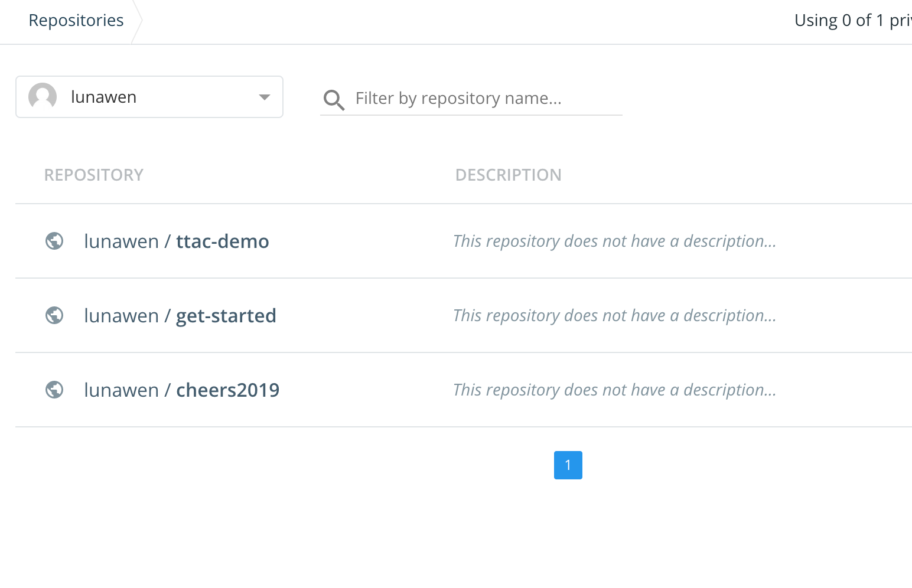Open the lunawen account dropdown
This screenshot has height=588, width=912.
pyautogui.click(x=149, y=97)
